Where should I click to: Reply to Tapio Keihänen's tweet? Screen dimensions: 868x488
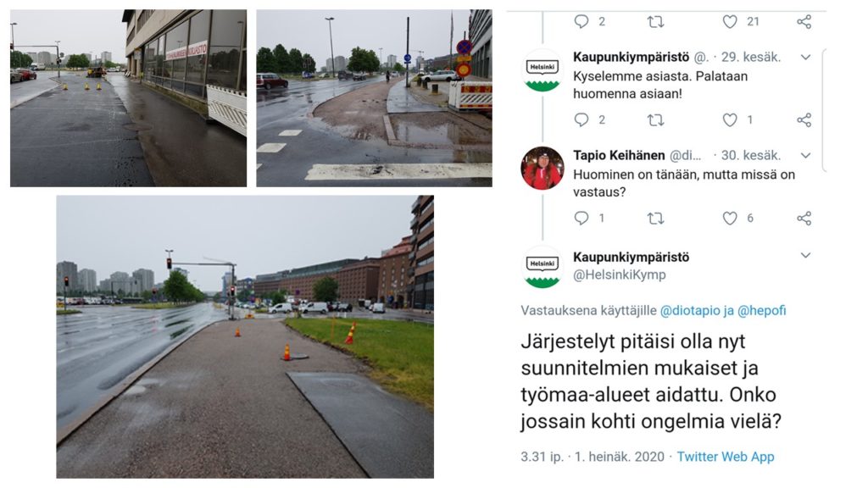tap(581, 218)
